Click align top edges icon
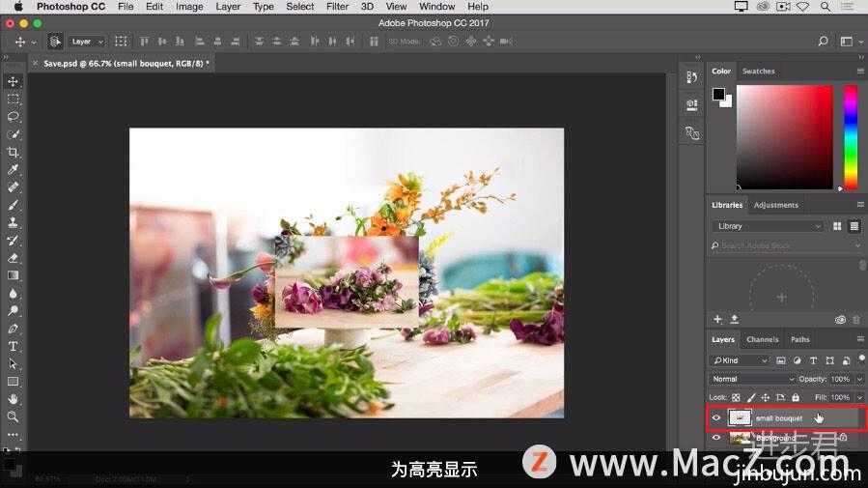This screenshot has height=488, width=868. pos(145,41)
